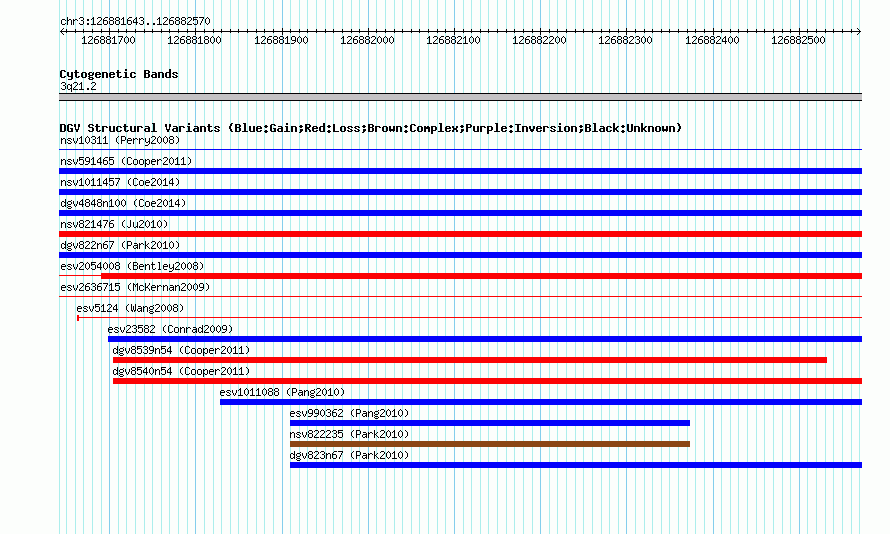Open esv2054008 (Bentley2008) variant label
The image size is (890, 534).
[x=132, y=266]
